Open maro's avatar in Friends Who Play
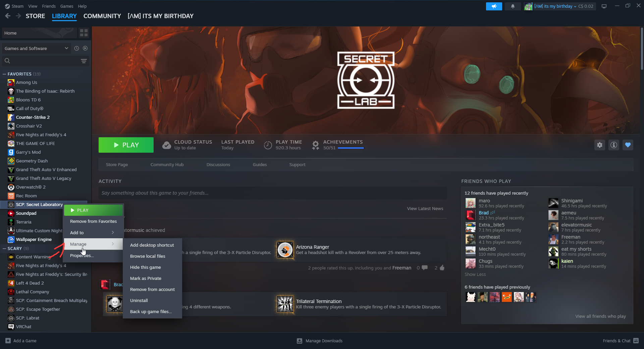644x349 pixels. (470, 203)
